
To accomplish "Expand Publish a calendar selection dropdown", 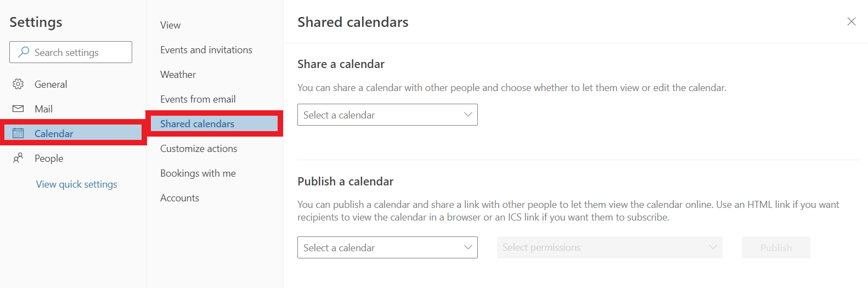I will tap(387, 247).
